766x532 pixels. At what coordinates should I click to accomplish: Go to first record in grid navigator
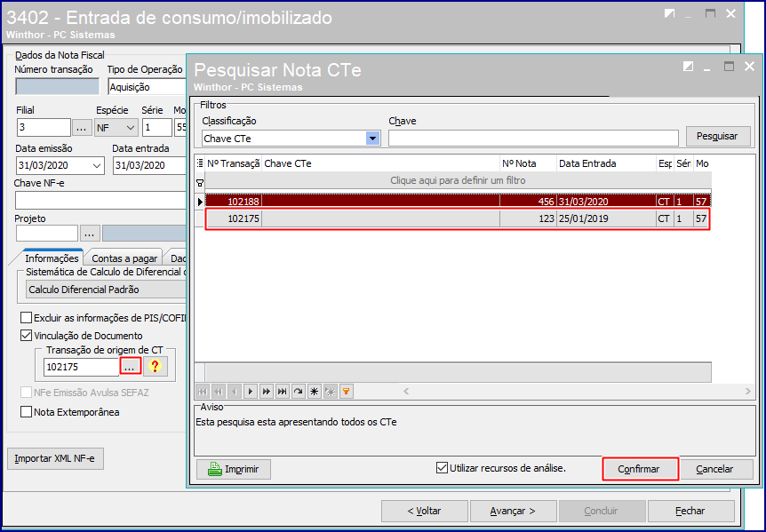(x=203, y=392)
